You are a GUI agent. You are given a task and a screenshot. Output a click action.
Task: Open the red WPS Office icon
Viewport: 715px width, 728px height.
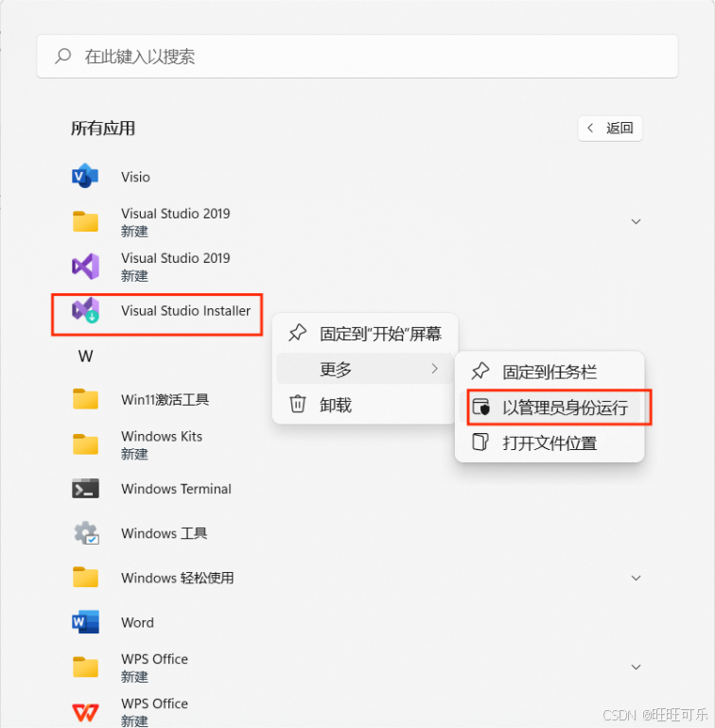pos(85,712)
